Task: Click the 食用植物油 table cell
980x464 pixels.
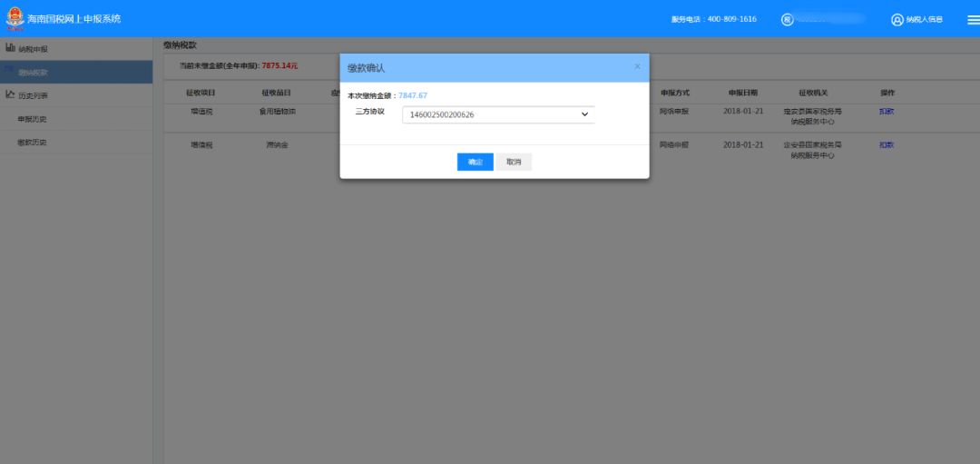Action: pyautogui.click(x=278, y=112)
